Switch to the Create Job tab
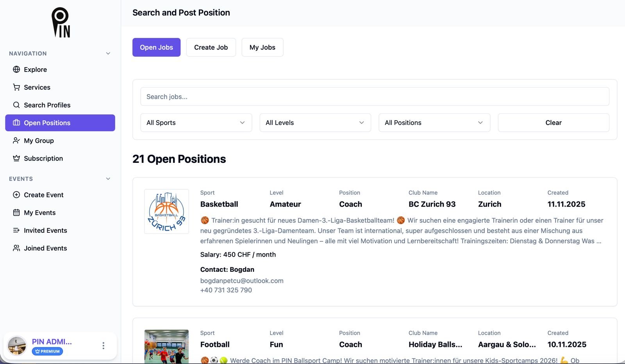 [x=211, y=47]
